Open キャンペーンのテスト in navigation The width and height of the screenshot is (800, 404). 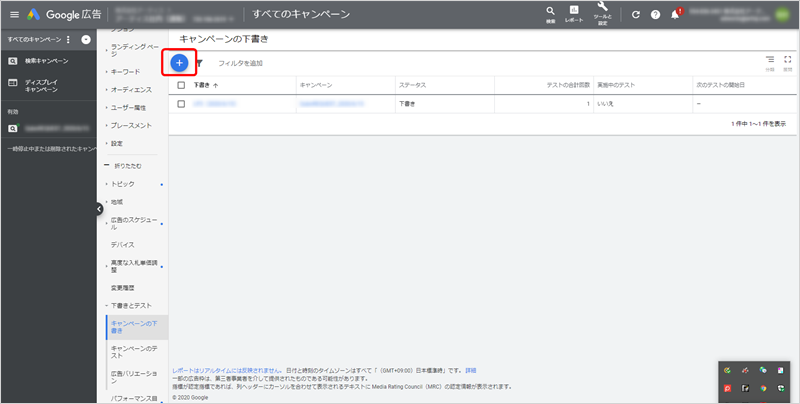pos(136,351)
